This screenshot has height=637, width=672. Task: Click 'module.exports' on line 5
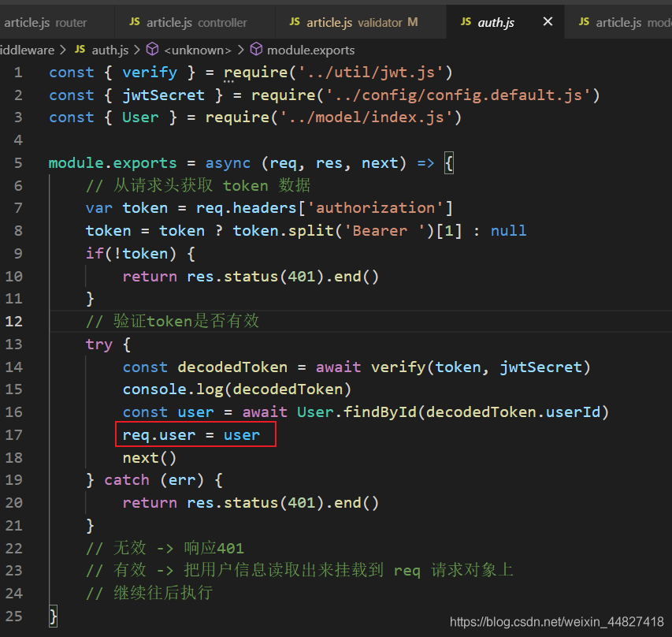click(113, 163)
